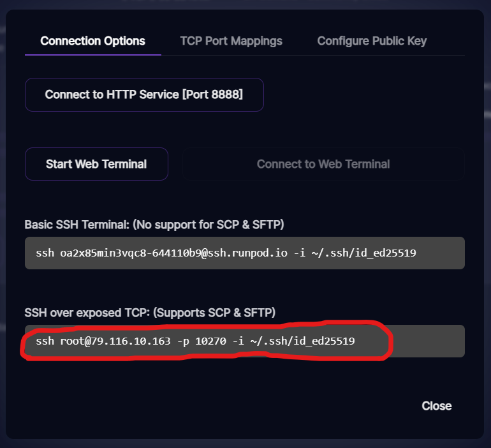
Task: Switch to the TCP Port Mappings tab
Action: (231, 41)
